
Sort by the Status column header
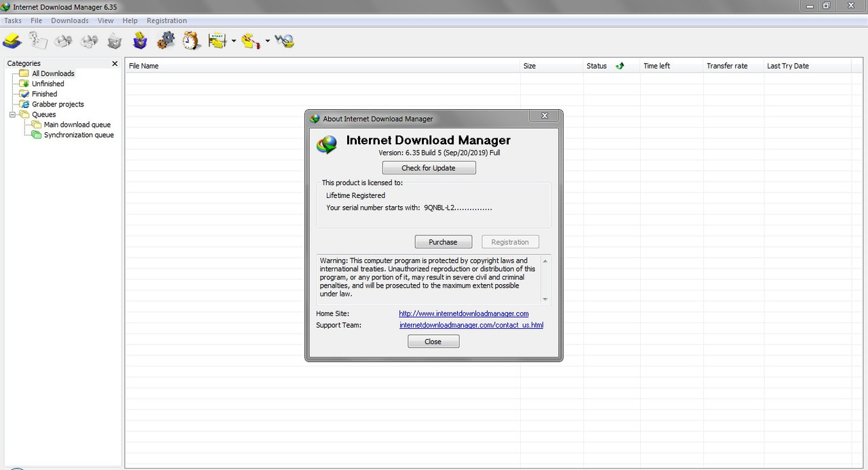point(612,66)
